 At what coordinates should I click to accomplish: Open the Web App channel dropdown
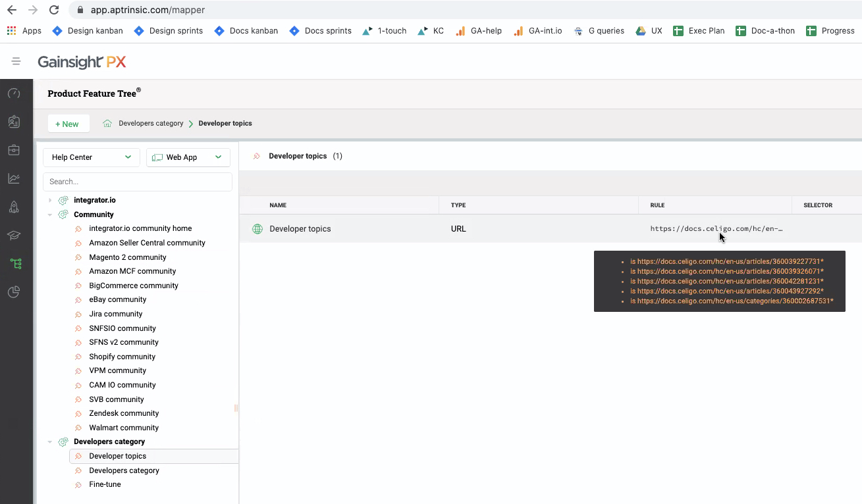point(188,157)
